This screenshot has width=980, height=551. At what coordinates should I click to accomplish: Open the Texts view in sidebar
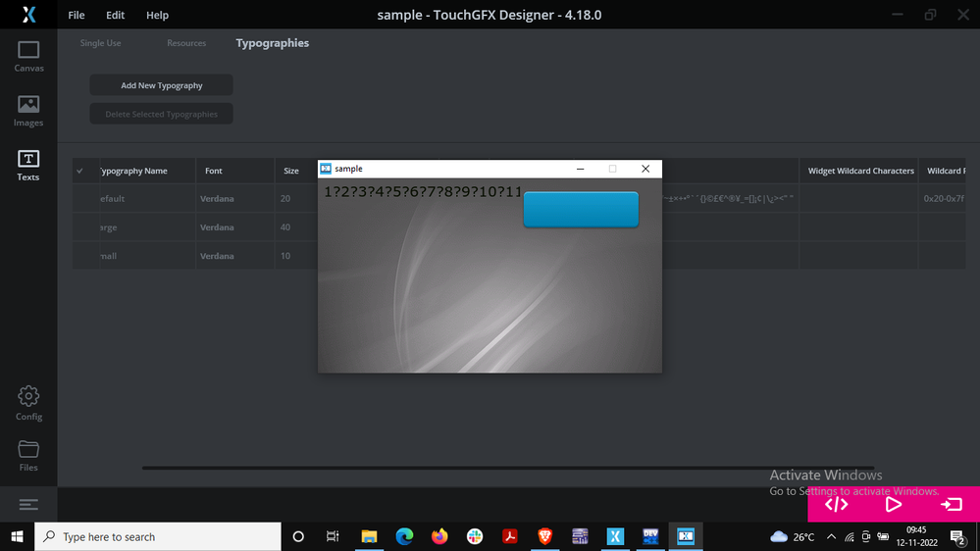point(28,166)
